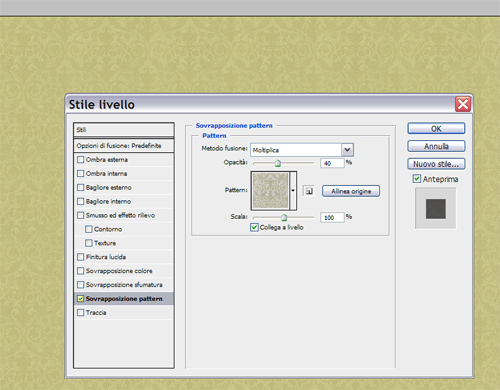Viewport: 500px width, 390px height.
Task: Toggle Anteprima preview checkbox
Action: (417, 179)
